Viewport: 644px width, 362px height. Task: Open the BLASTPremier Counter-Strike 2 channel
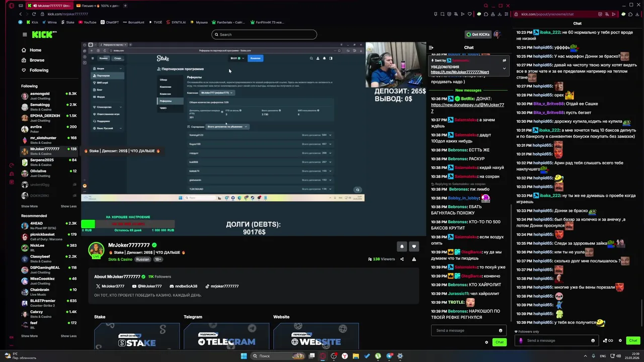coord(49,303)
